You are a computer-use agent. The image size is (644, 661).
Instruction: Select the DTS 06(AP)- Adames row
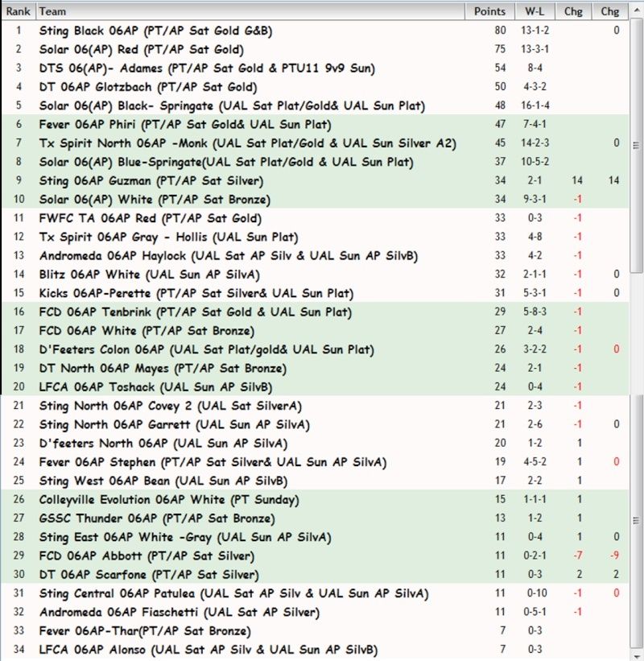tap(316, 68)
